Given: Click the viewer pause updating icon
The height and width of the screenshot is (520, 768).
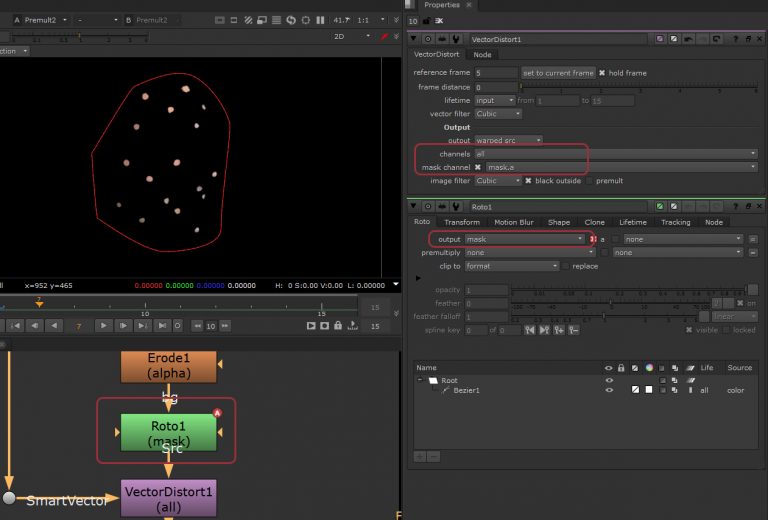Looking at the screenshot, I should (320, 20).
